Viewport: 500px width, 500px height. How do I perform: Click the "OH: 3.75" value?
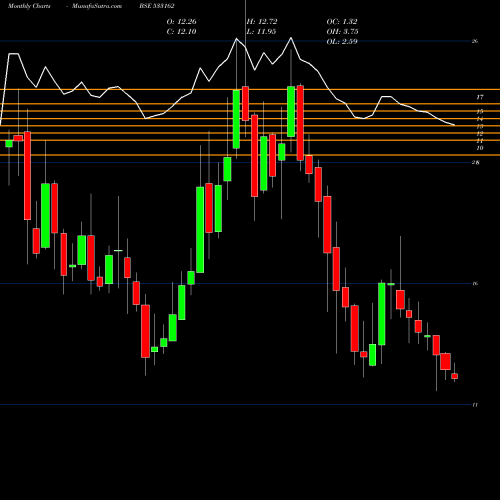[342, 32]
